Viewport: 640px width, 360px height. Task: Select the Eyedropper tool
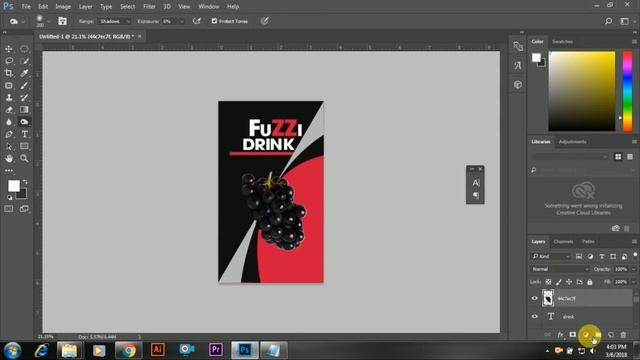tap(24, 73)
